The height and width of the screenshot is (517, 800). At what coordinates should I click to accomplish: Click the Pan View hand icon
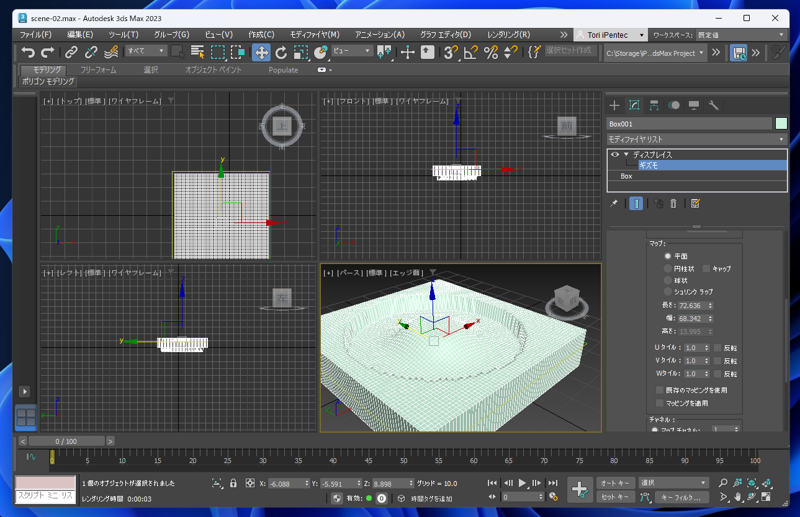click(738, 497)
